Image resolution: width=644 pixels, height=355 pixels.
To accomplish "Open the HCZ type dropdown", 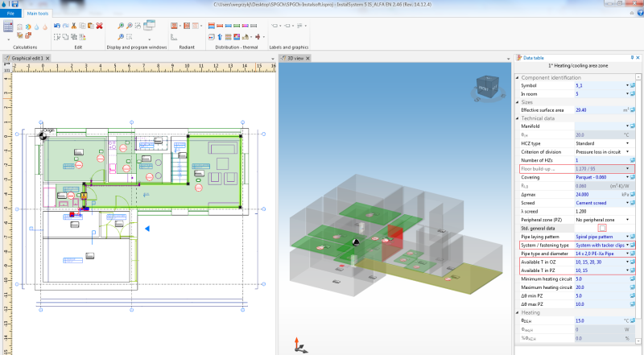I will click(x=627, y=143).
